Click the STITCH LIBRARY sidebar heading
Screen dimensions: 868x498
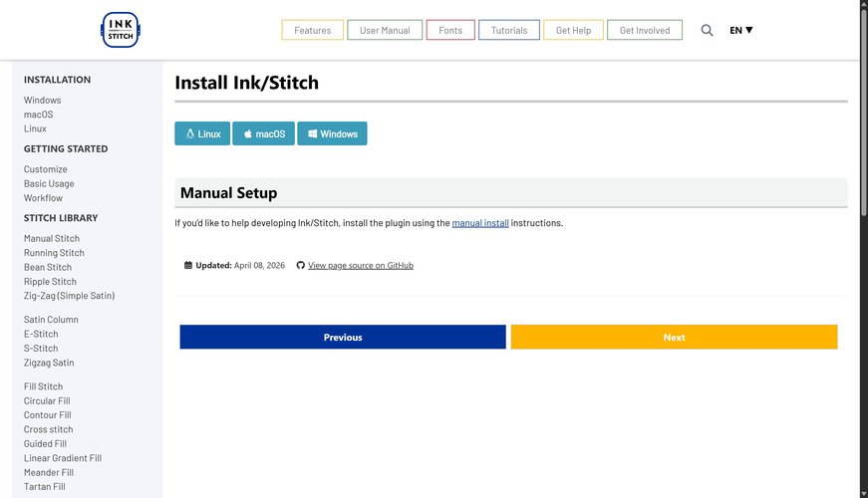click(x=61, y=218)
